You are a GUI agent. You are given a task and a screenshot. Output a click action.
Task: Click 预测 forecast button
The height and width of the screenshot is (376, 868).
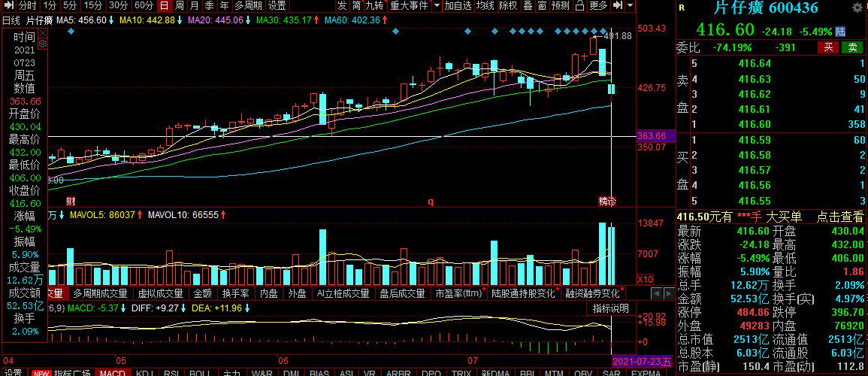561,6
